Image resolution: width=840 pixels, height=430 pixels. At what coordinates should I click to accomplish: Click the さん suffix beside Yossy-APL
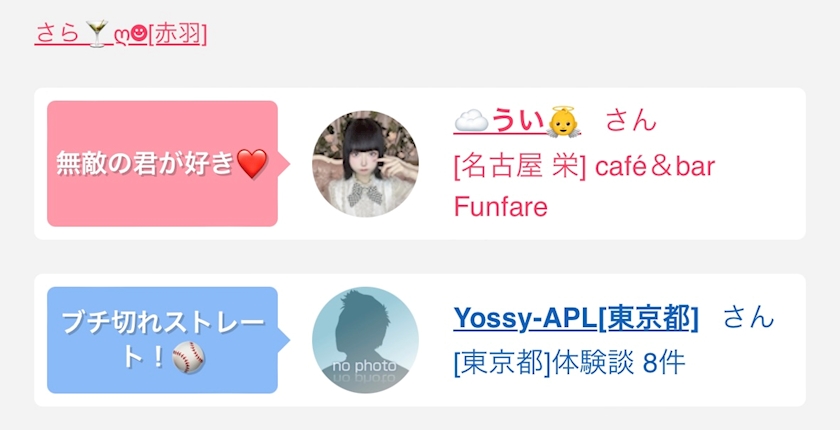749,317
